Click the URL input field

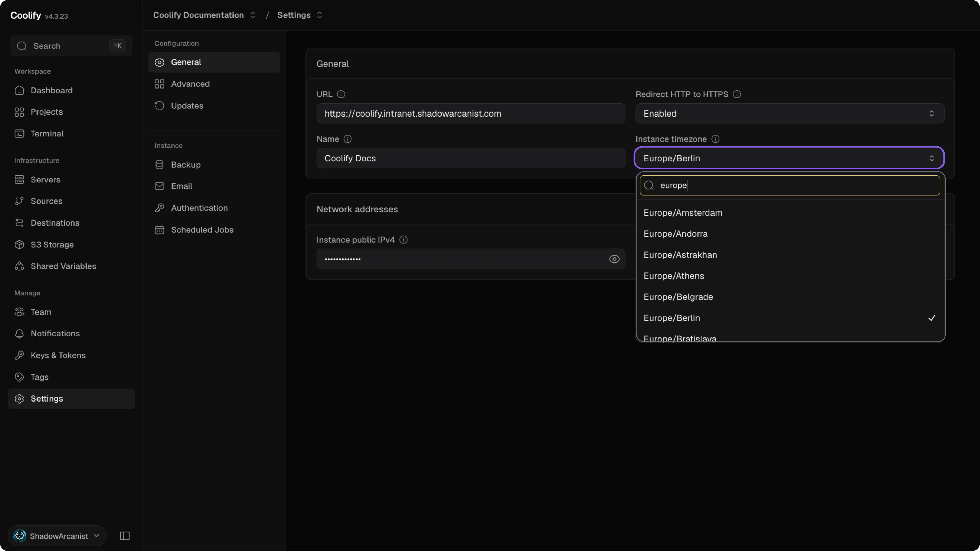(x=471, y=113)
